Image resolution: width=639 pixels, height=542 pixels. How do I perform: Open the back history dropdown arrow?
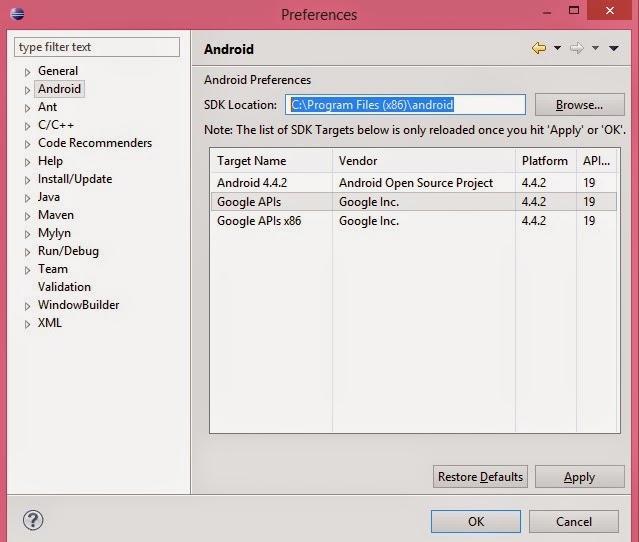tap(557, 48)
